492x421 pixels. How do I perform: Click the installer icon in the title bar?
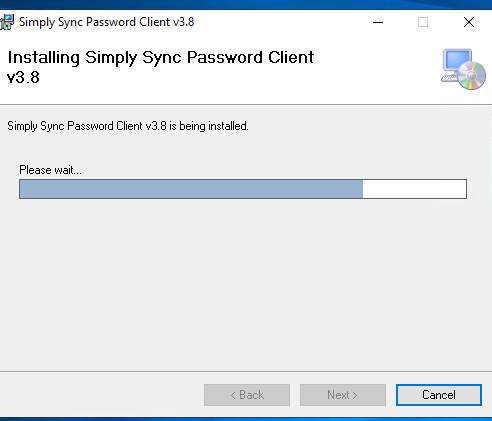click(x=7, y=22)
